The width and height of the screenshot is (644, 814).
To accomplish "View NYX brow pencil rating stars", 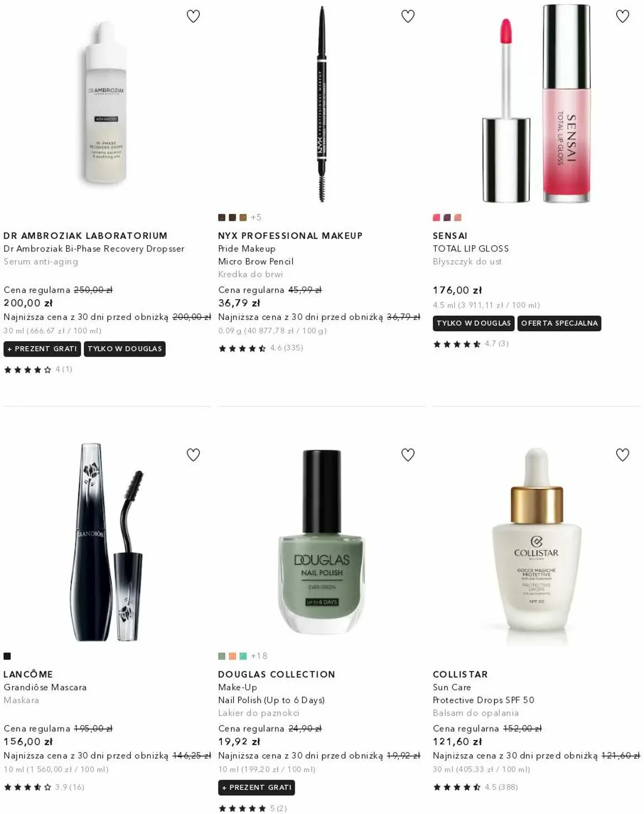I will (242, 348).
